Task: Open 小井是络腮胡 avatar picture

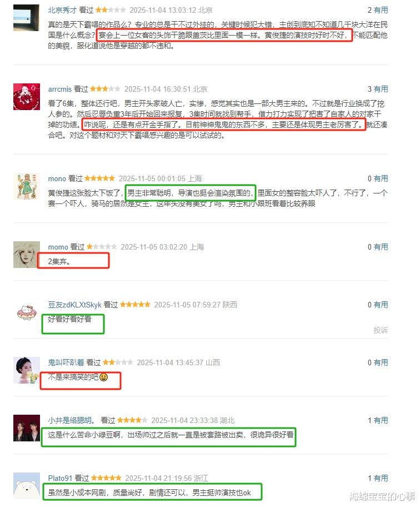Action: pos(27,428)
